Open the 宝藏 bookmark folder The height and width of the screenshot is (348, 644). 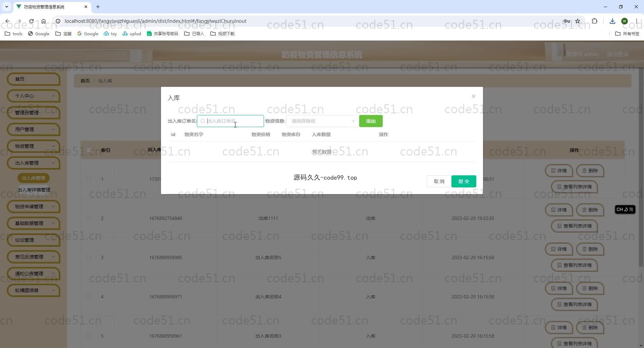[63, 34]
